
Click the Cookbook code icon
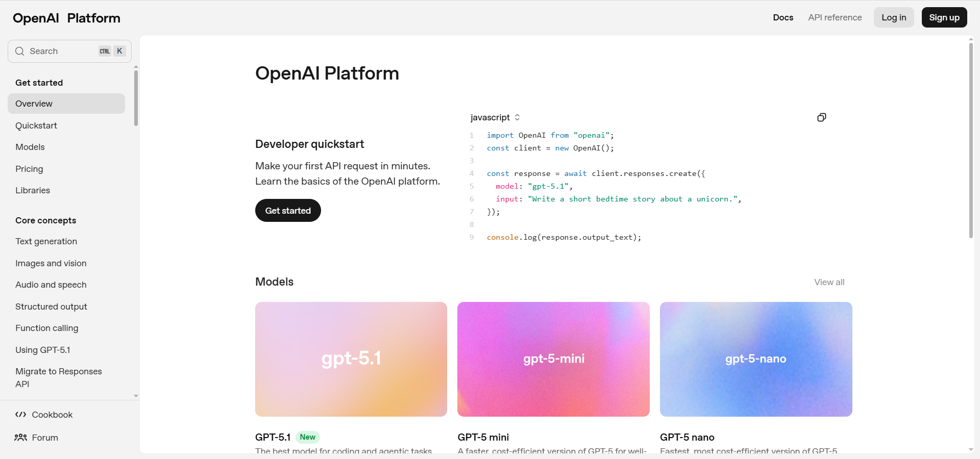coord(20,415)
